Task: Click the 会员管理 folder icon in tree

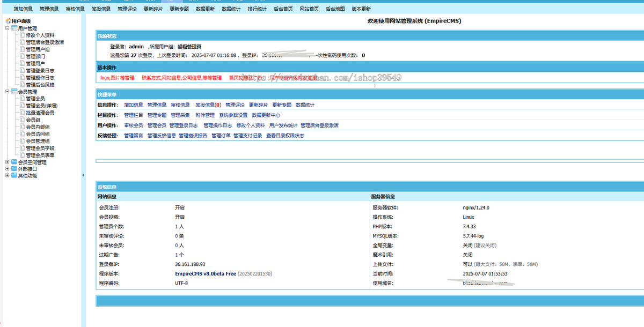Action: coord(14,92)
